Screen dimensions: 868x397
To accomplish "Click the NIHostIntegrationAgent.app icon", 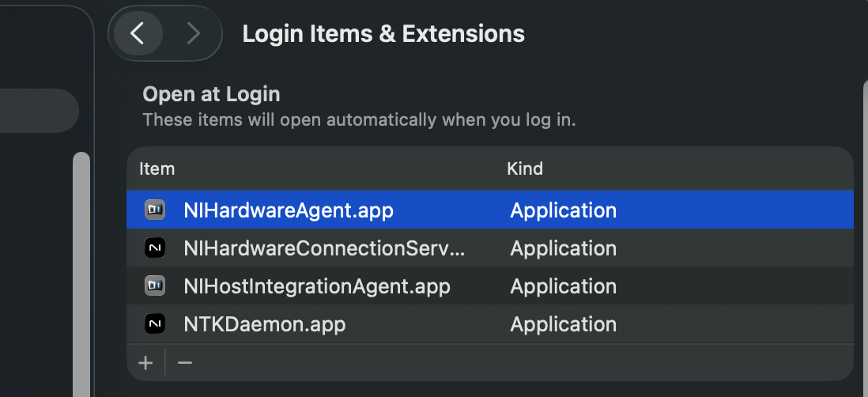I will (x=155, y=285).
